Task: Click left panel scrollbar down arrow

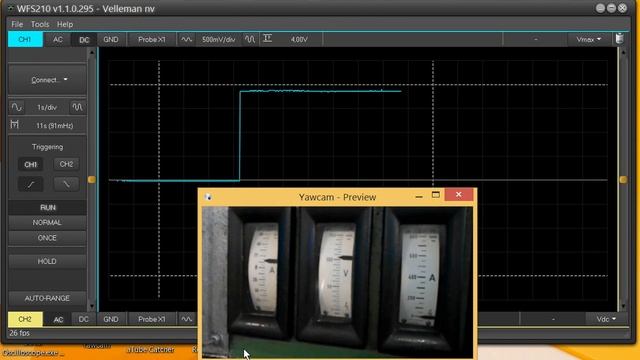Action: pyautogui.click(x=92, y=306)
